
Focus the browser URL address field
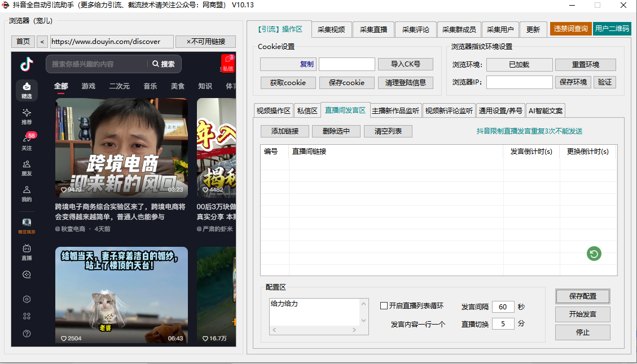point(112,41)
